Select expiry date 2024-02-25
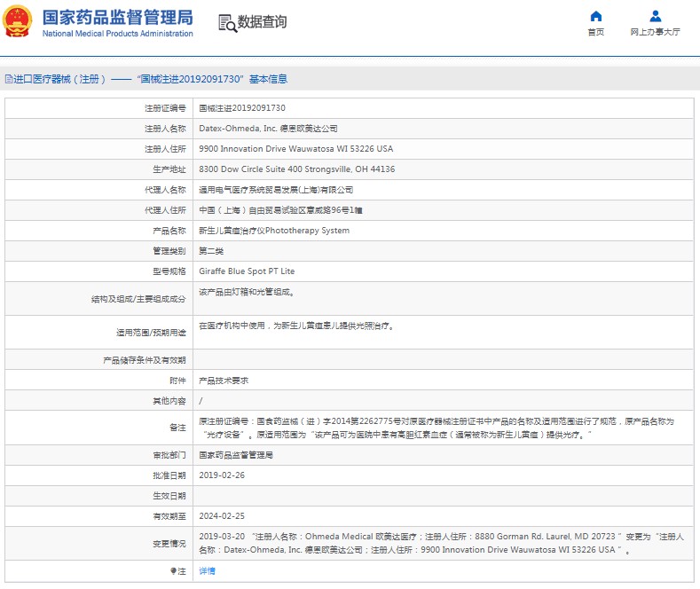This screenshot has width=700, height=589. 222,516
